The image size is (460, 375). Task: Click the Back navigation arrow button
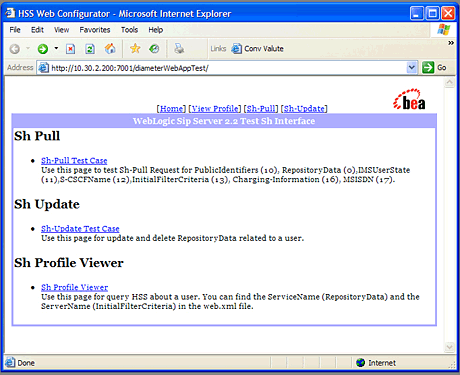pyautogui.click(x=15, y=49)
